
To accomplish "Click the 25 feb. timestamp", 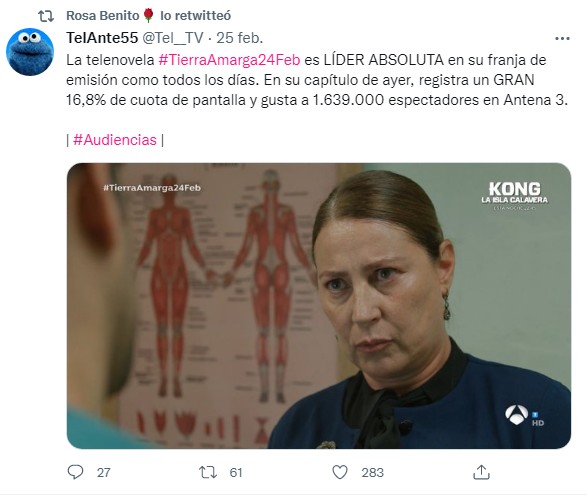I will click(x=240, y=38).
